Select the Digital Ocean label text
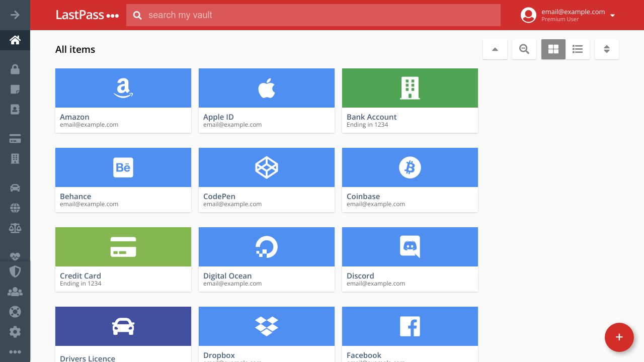Screen dimensions: 644x362 point(227,276)
